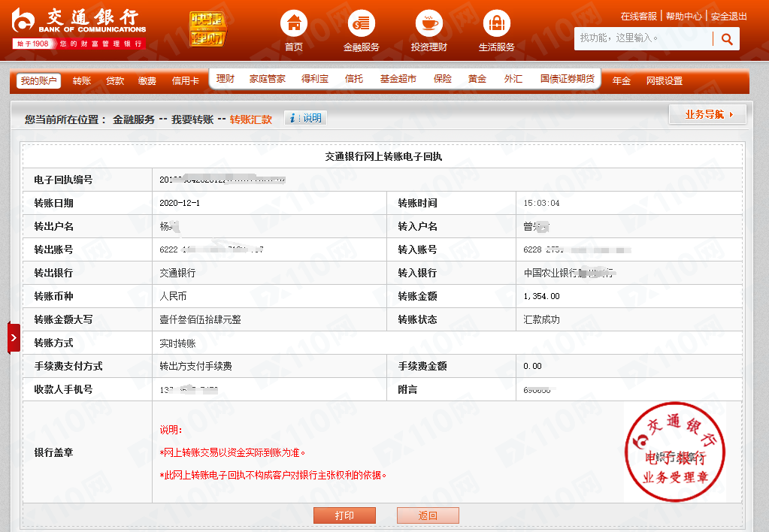Select uppercase amount 壹仟叁佰伍拾肆元整
The image size is (769, 532).
pos(200,319)
